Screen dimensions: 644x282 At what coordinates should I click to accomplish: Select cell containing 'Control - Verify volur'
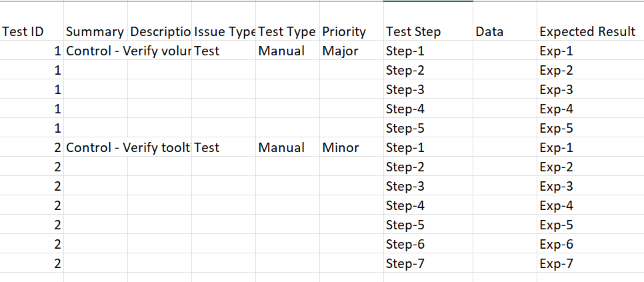[96, 51]
